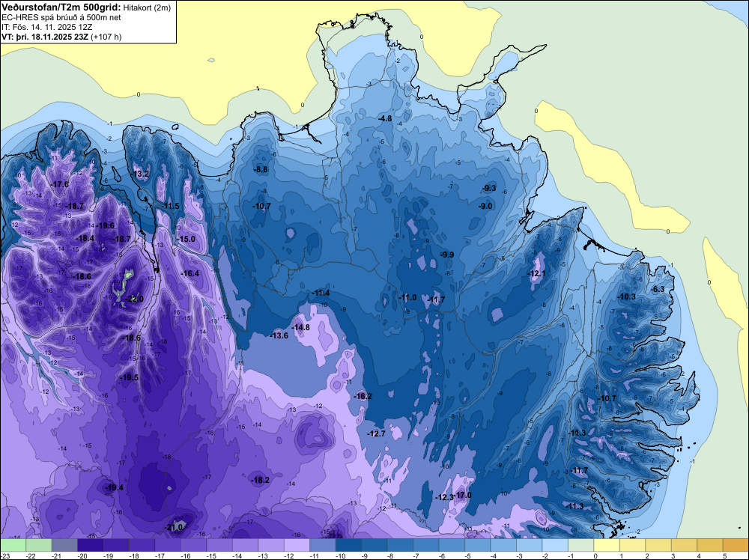Click the -9.0 station value
The height and width of the screenshot is (560, 749).
(x=486, y=206)
